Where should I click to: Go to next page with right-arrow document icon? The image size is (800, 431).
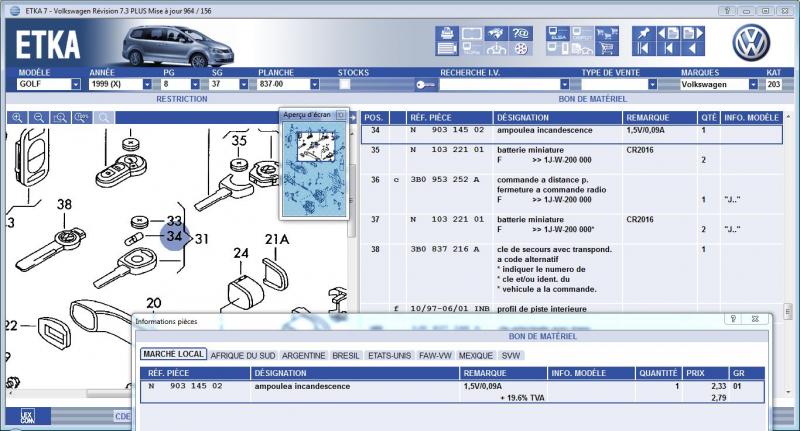pyautogui.click(x=693, y=33)
